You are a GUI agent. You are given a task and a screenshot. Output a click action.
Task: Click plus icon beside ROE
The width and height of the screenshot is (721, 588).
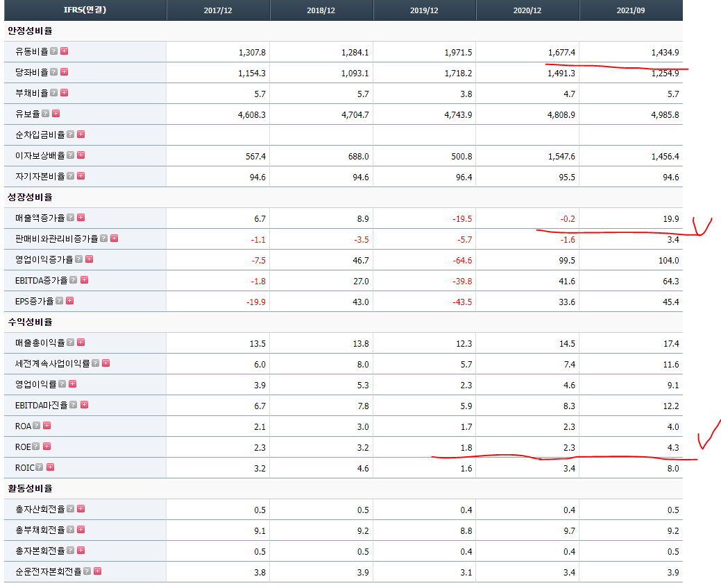click(47, 446)
